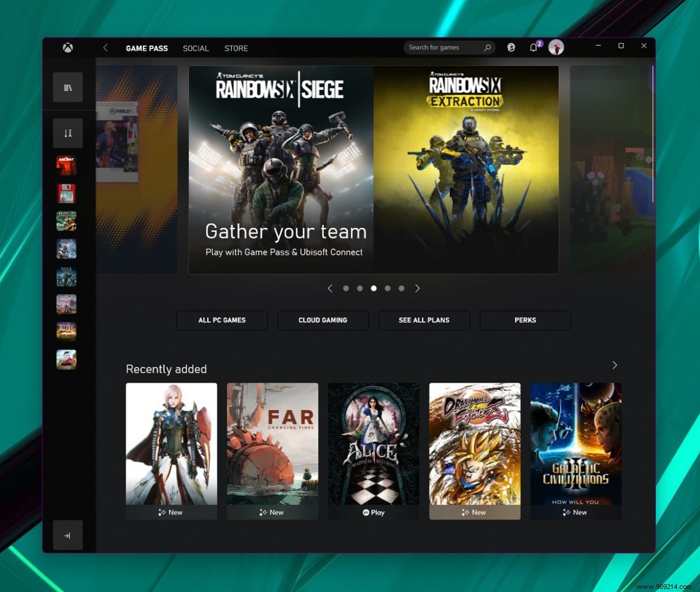Click the emoji reactions icon near search
Screen dimensions: 700x592
(511, 47)
